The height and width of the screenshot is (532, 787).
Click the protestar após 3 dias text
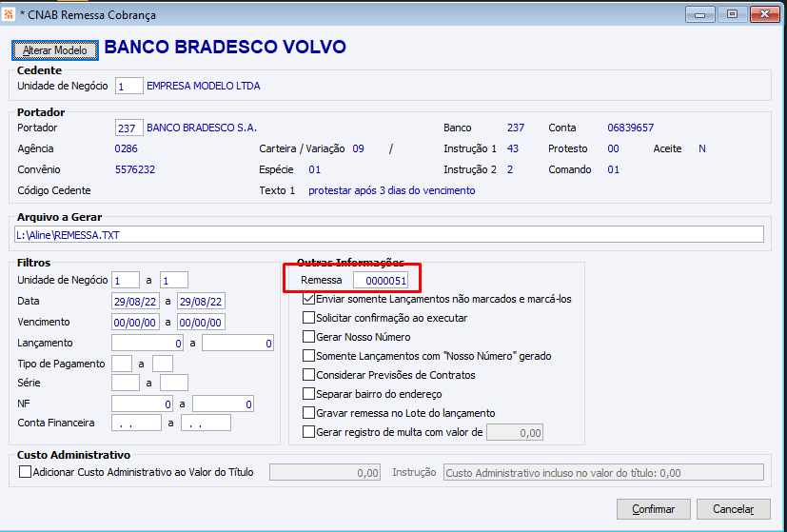(392, 190)
